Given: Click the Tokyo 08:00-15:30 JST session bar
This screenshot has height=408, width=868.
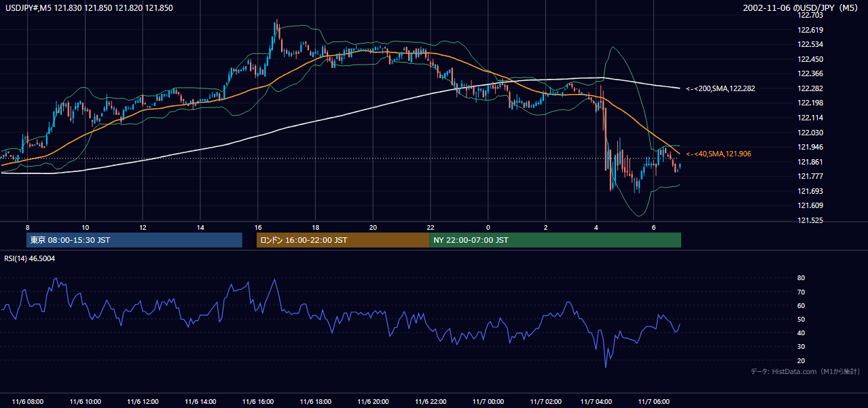Looking at the screenshot, I should 134,240.
